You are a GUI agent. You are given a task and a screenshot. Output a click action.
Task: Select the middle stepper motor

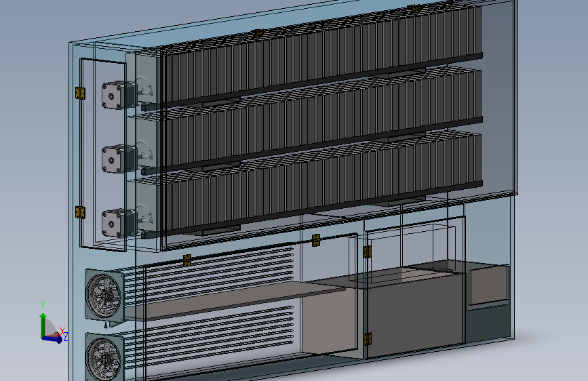click(x=119, y=159)
